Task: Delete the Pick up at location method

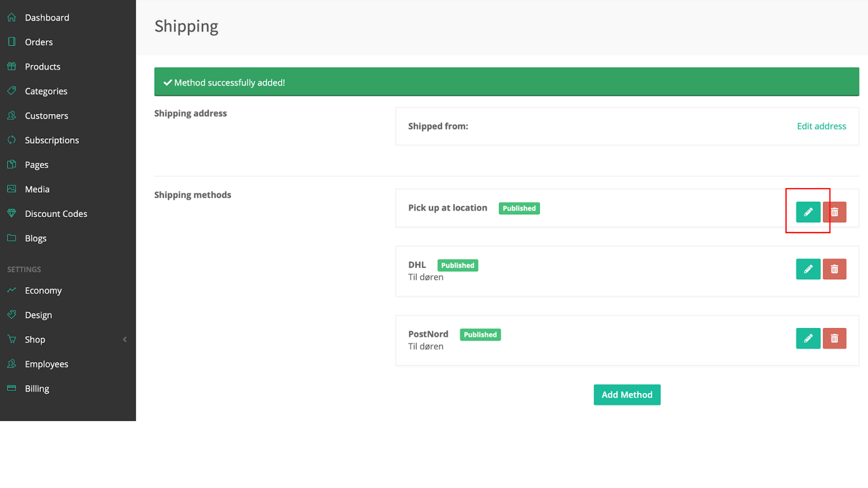Action: (x=834, y=212)
